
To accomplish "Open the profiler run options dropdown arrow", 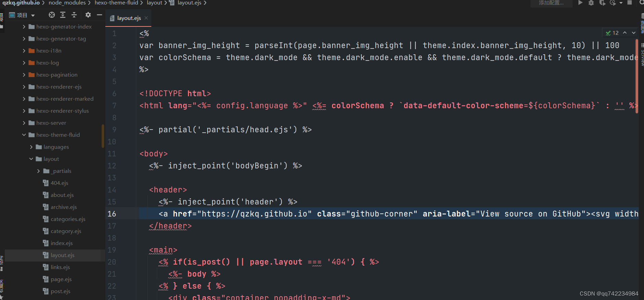I will [621, 3].
